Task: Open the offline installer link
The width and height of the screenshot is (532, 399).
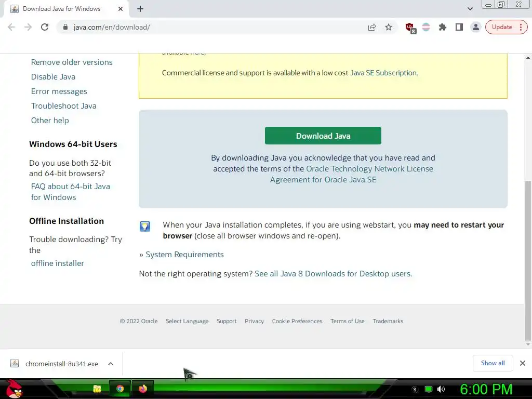Action: click(x=57, y=263)
